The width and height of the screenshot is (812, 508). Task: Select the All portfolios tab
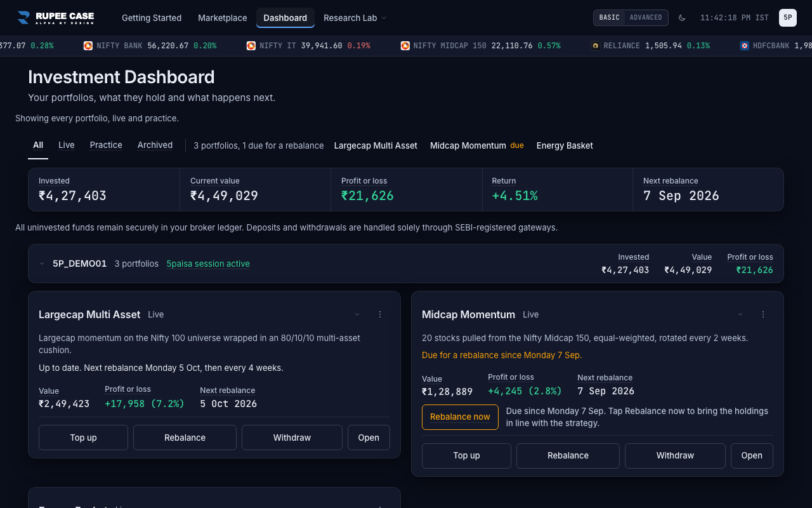click(38, 145)
